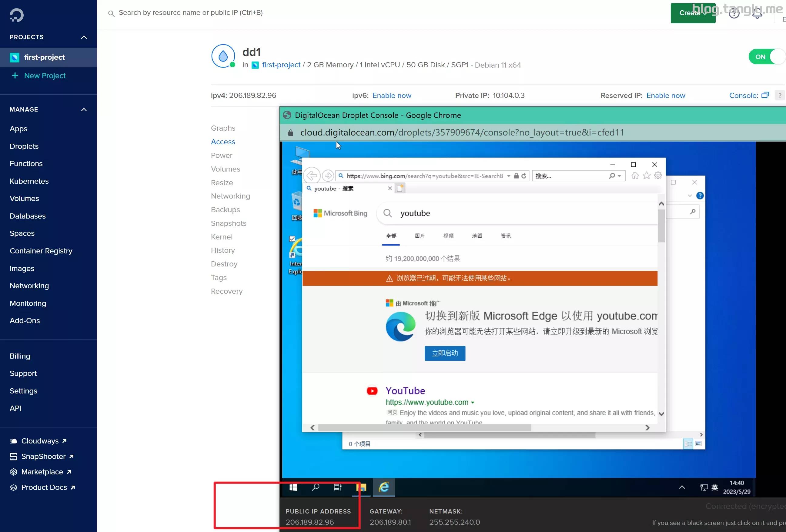The width and height of the screenshot is (786, 532).
Task: Click the DigitalOcean logo in top-left corner
Action: click(16, 15)
